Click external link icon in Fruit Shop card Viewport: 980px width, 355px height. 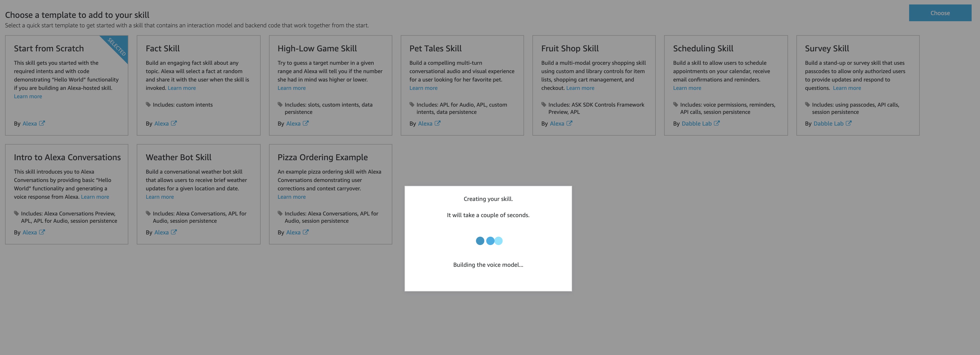tap(569, 123)
